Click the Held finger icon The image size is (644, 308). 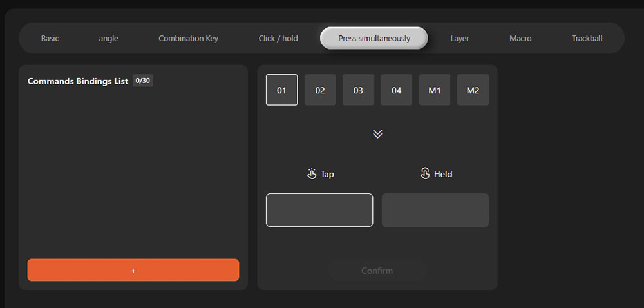(425, 174)
